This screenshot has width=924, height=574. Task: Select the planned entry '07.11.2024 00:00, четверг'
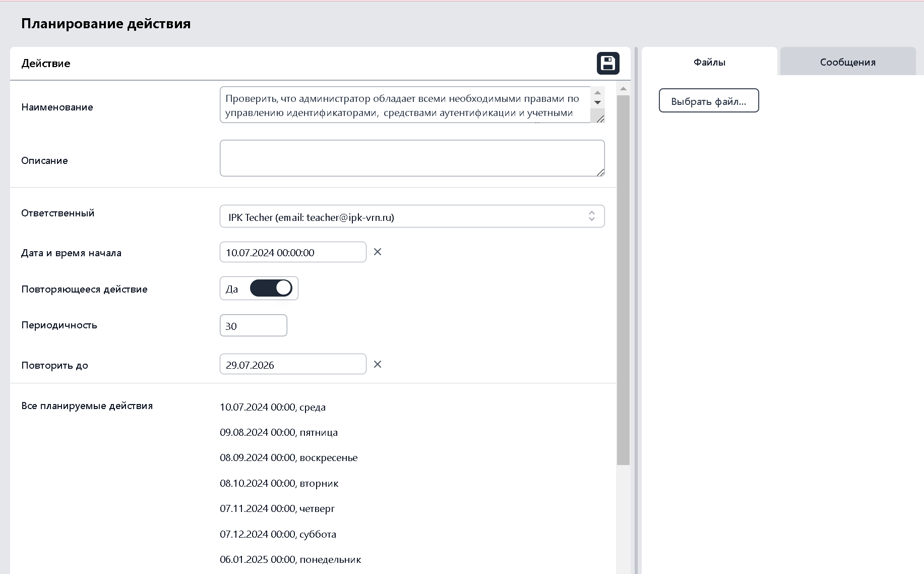point(277,508)
